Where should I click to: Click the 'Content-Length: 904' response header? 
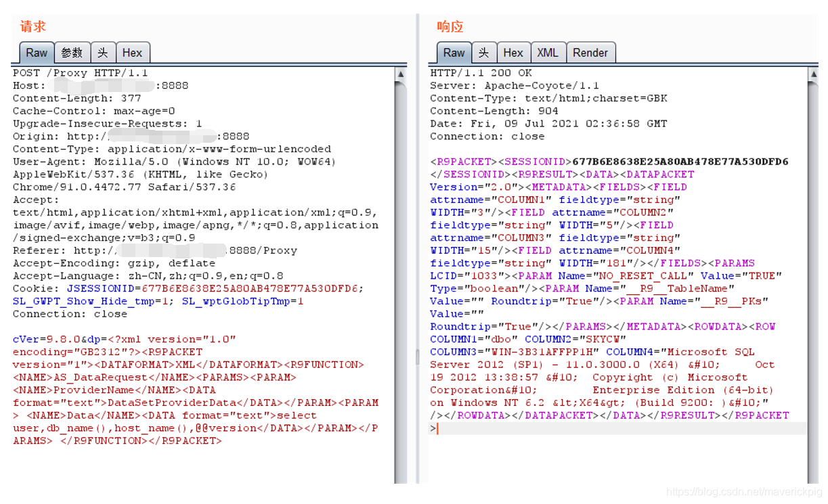494,111
